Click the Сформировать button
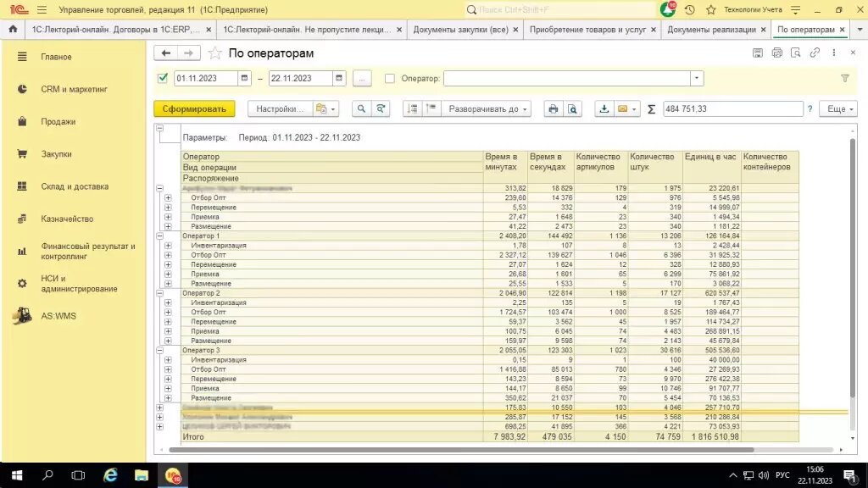Viewport: 868px width, 488px height. [x=194, y=109]
